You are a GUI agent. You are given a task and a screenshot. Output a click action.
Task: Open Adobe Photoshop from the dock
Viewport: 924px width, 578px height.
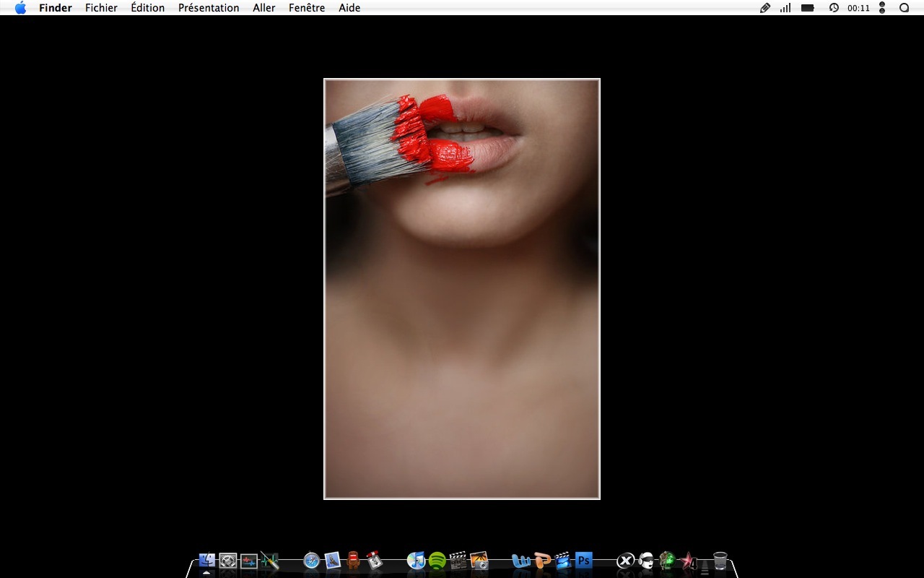tap(584, 561)
